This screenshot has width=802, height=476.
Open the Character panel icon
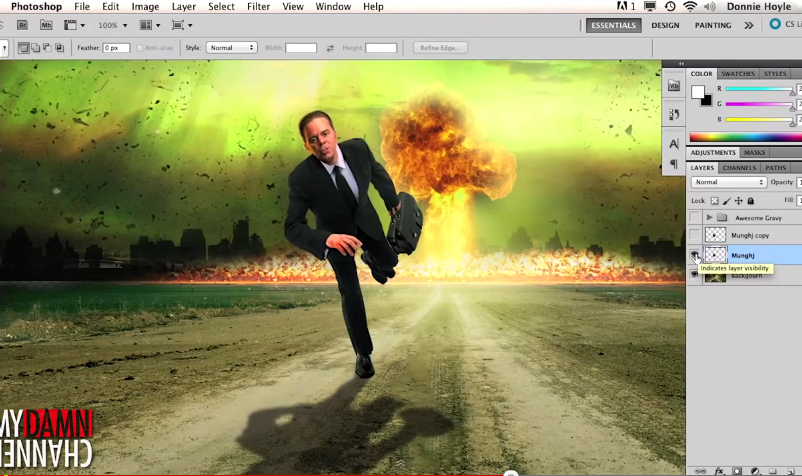[x=674, y=144]
